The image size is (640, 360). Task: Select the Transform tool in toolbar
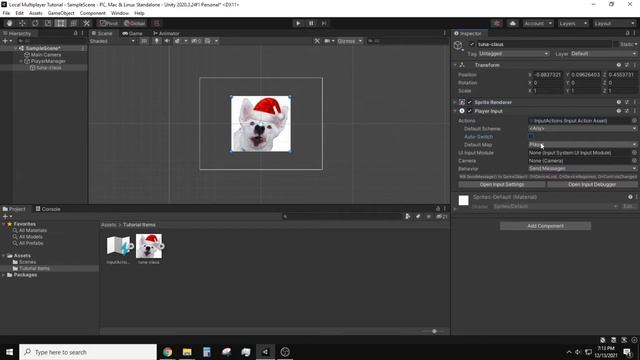(74, 23)
